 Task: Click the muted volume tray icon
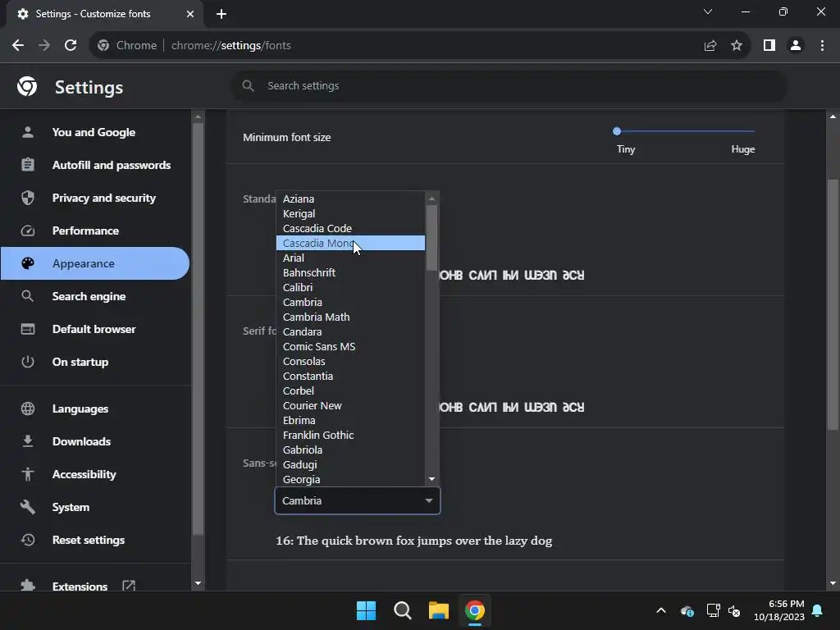(734, 610)
